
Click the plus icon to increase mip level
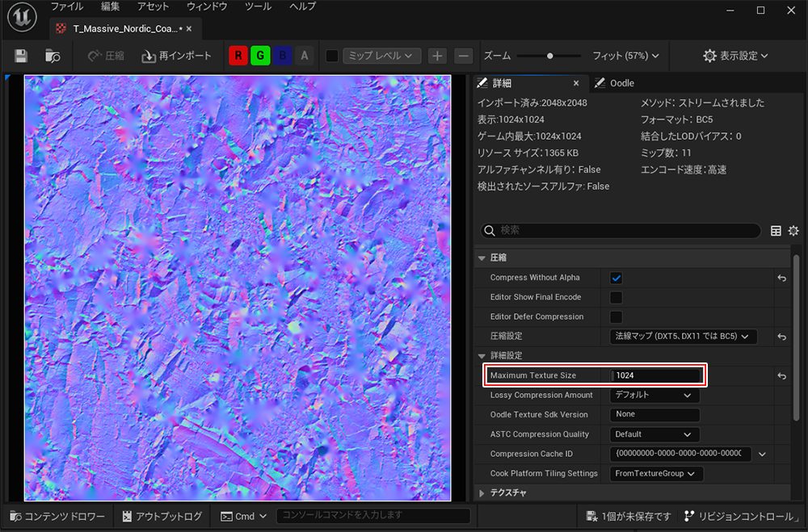(x=437, y=56)
